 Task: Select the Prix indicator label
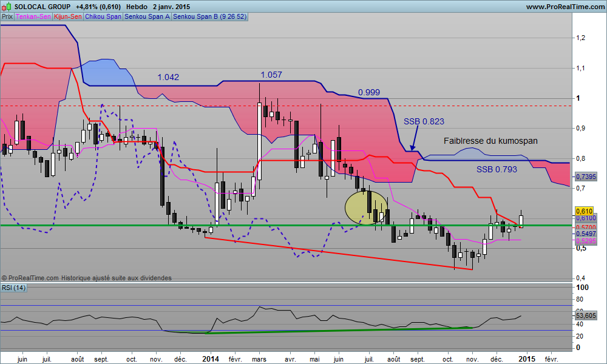point(7,16)
